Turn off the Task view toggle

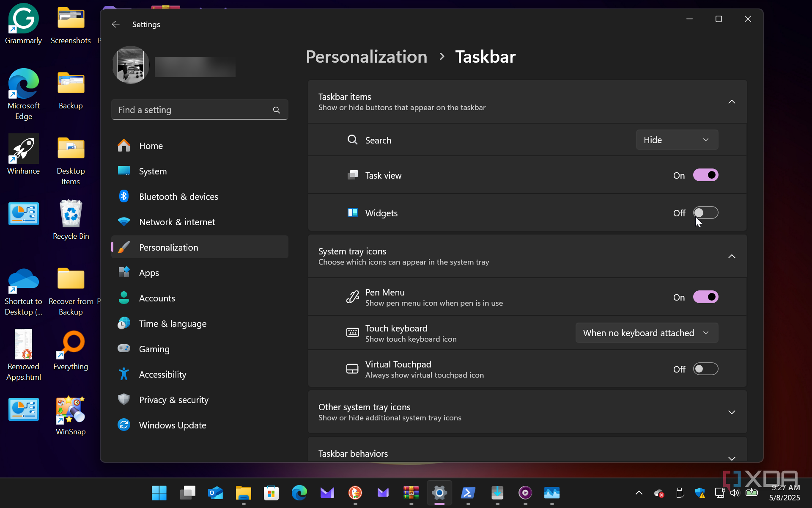pos(705,175)
